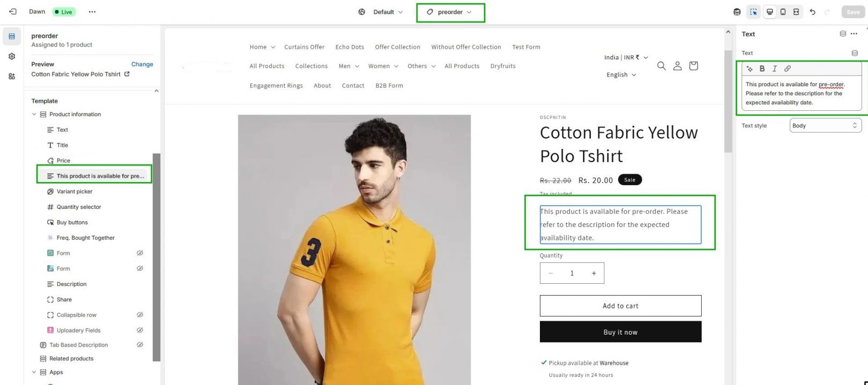Show the hidden Collapsible row block
This screenshot has width=868, height=385.
coord(140,315)
